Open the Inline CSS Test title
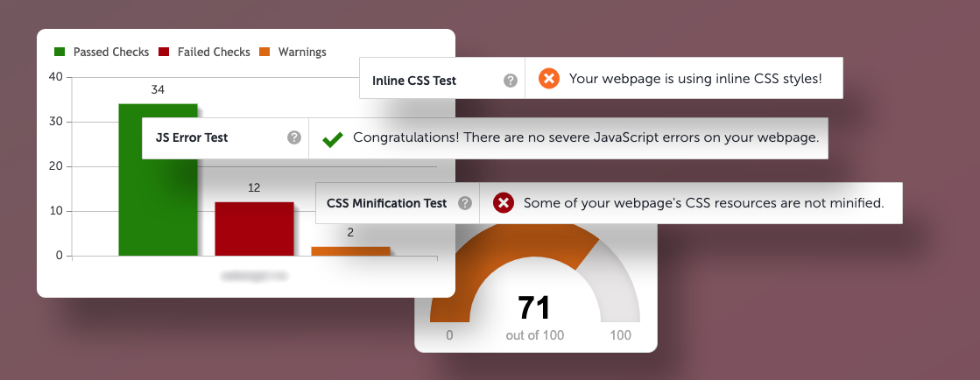 tap(414, 81)
